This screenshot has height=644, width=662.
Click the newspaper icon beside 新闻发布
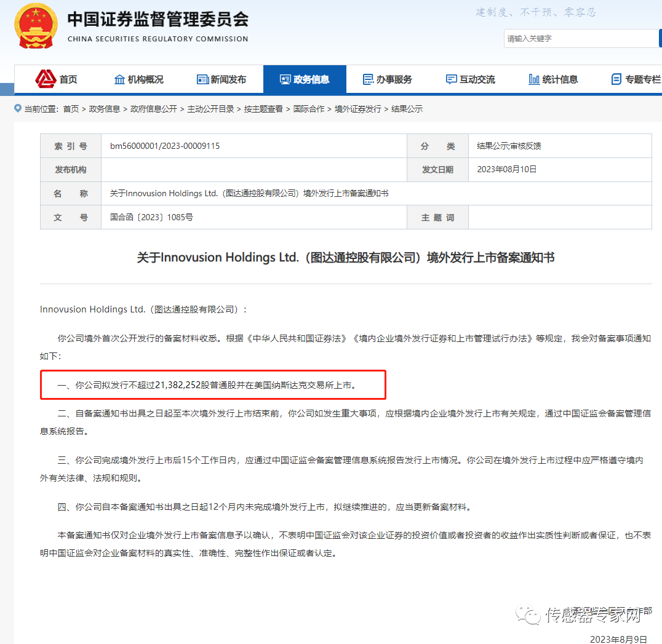pos(202,79)
